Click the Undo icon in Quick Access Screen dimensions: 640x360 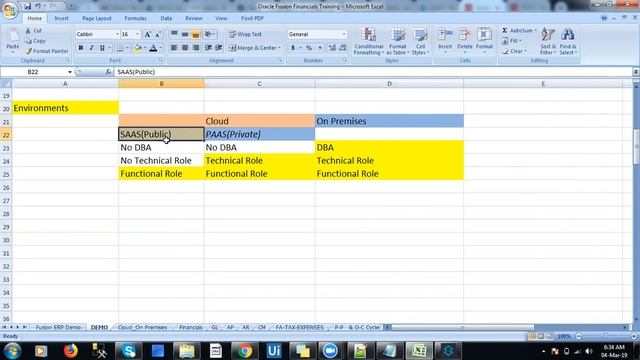[38, 6]
